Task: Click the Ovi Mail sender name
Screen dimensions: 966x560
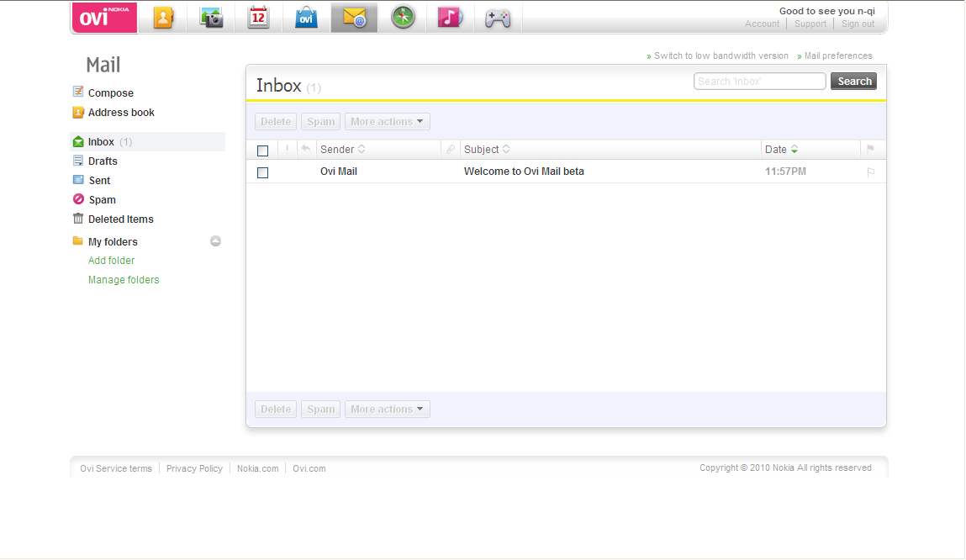Action: click(339, 172)
